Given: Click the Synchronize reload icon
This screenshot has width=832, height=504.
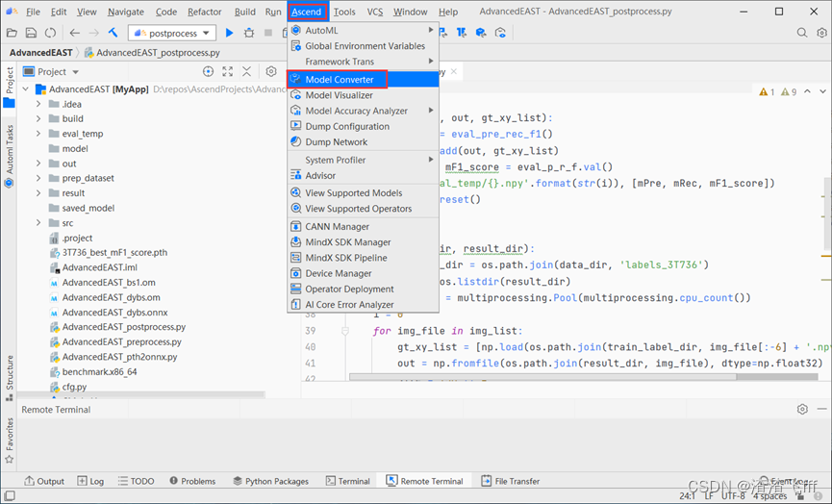Looking at the screenshot, I should coord(50,33).
